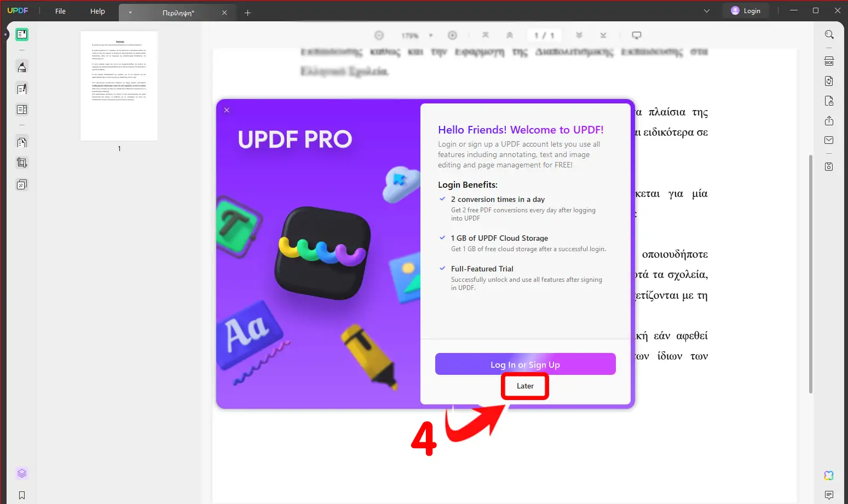Click the Later button
The width and height of the screenshot is (848, 504).
point(525,386)
